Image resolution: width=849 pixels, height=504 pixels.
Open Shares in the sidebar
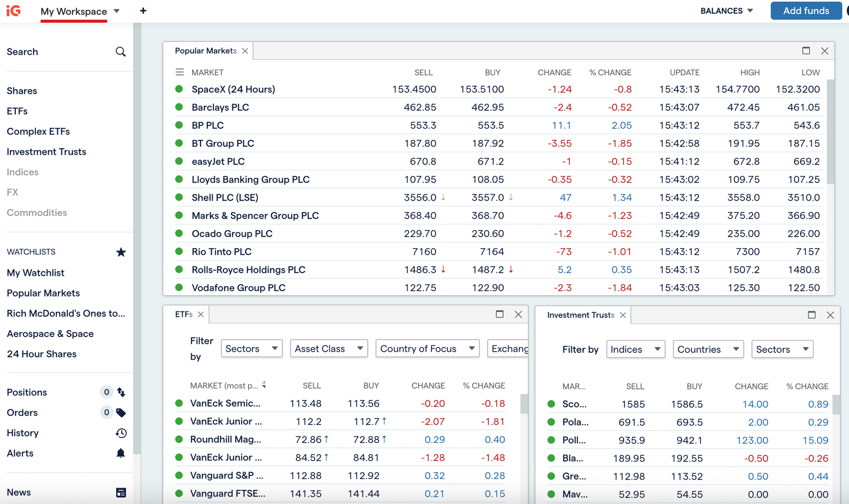coord(22,91)
